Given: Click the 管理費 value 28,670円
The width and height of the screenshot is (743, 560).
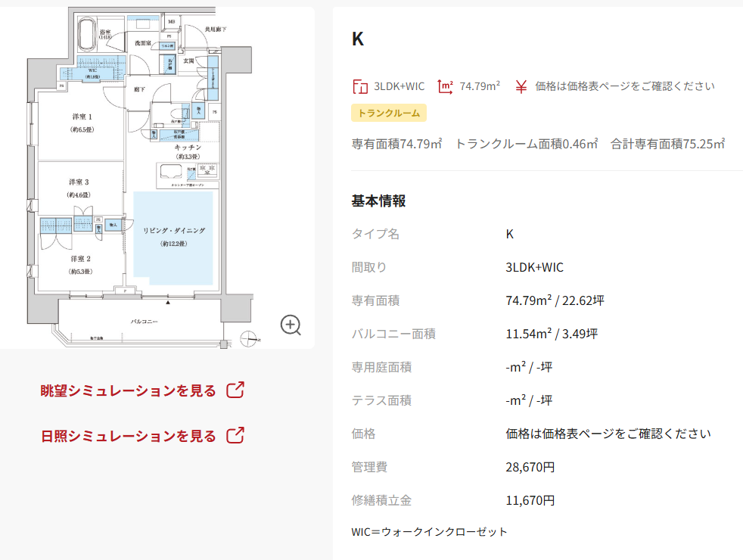Looking at the screenshot, I should [530, 468].
